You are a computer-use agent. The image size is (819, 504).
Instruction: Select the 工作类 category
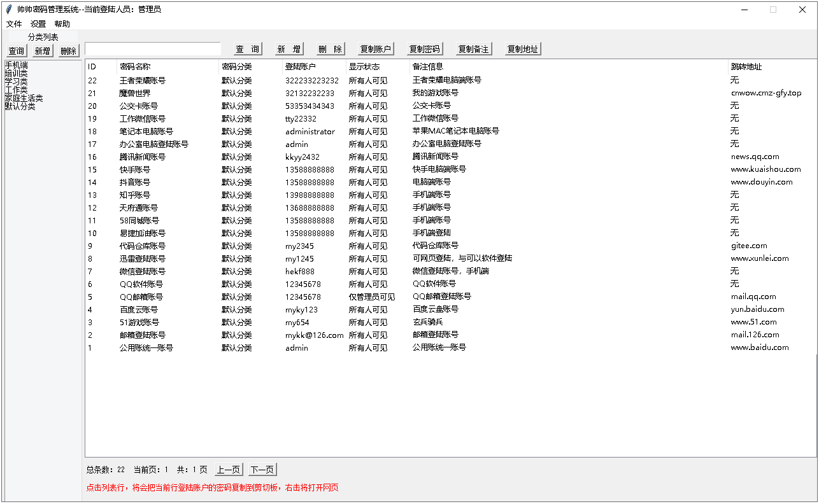coord(17,90)
